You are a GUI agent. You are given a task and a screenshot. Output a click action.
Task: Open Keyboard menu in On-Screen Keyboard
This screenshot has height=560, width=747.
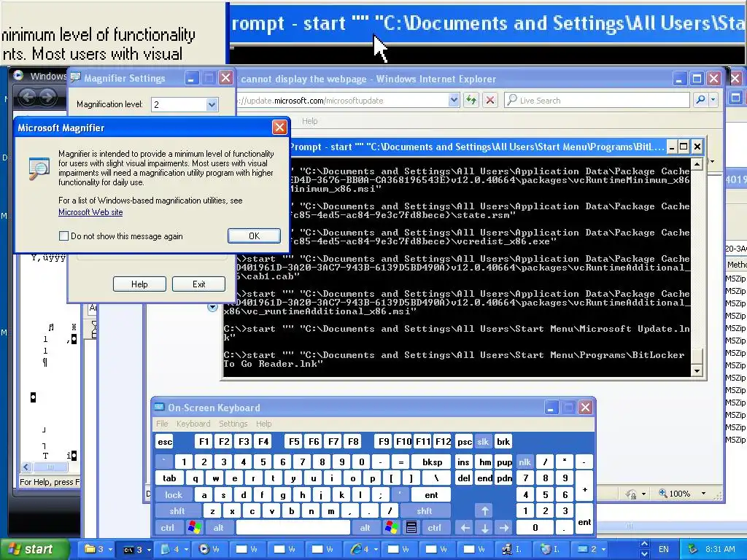pos(193,424)
